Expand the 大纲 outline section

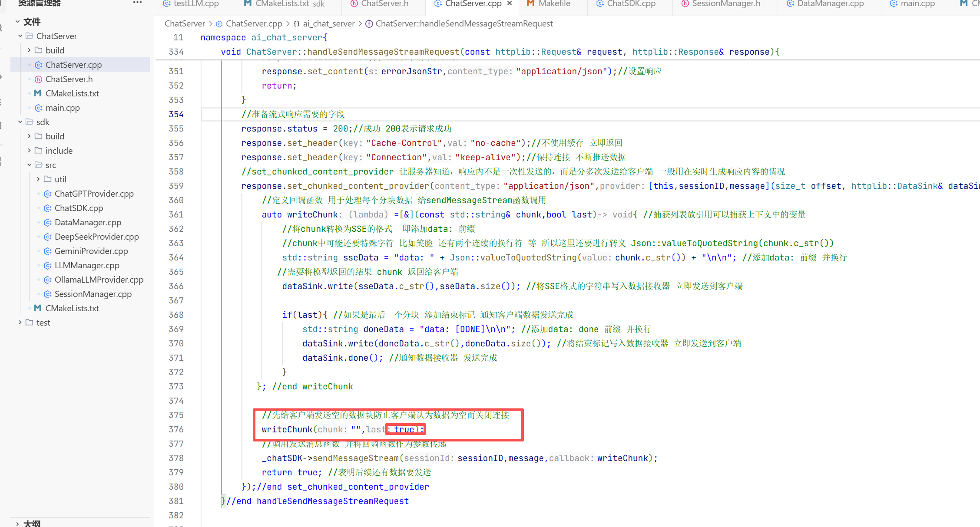(17, 524)
